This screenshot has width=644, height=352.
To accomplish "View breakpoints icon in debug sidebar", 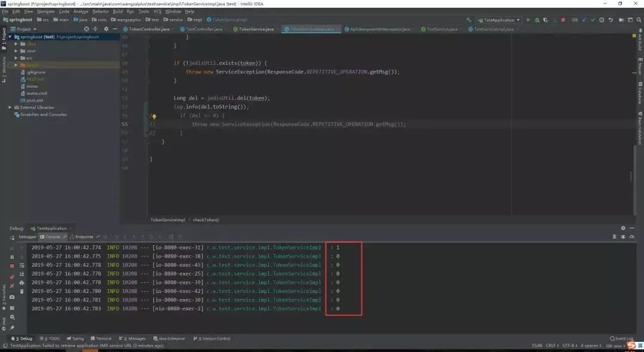I will [12, 276].
